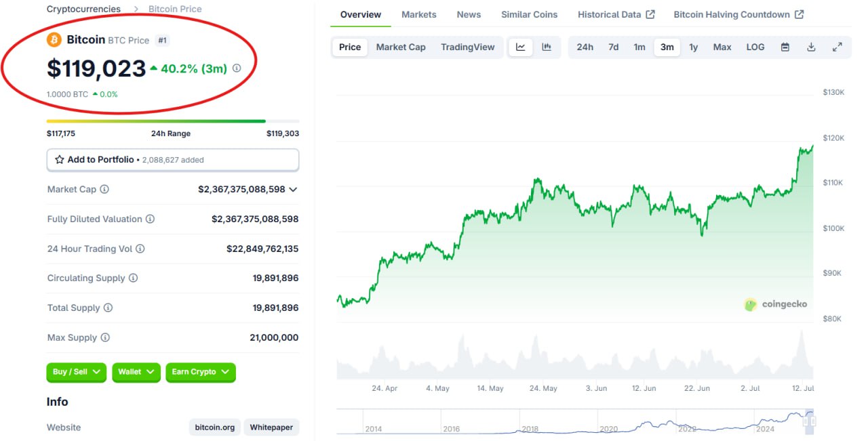Viewport: 868px width, 441px height.
Task: Click the orange Bitcoin logo icon
Action: pyautogui.click(x=54, y=40)
